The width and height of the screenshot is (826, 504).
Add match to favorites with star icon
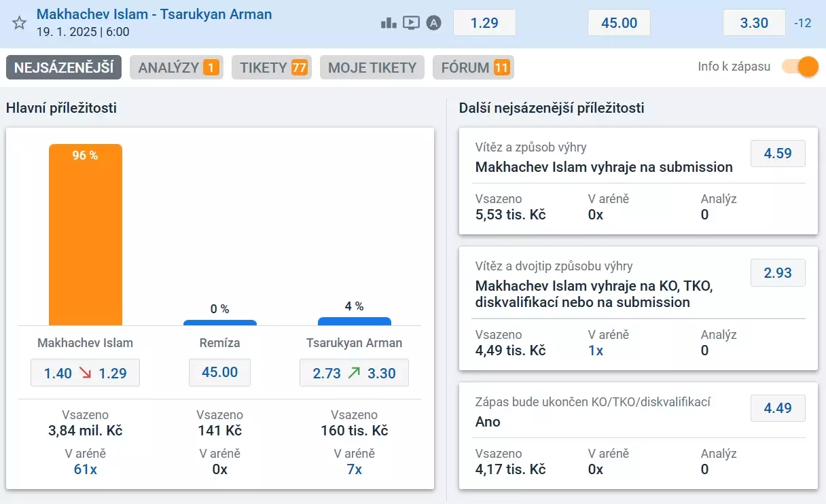(20, 23)
